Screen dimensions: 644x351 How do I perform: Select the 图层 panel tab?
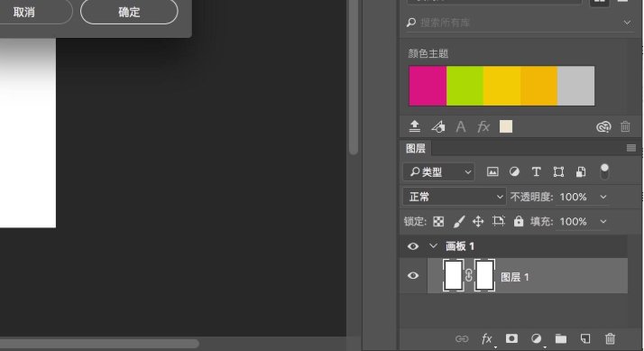point(416,148)
